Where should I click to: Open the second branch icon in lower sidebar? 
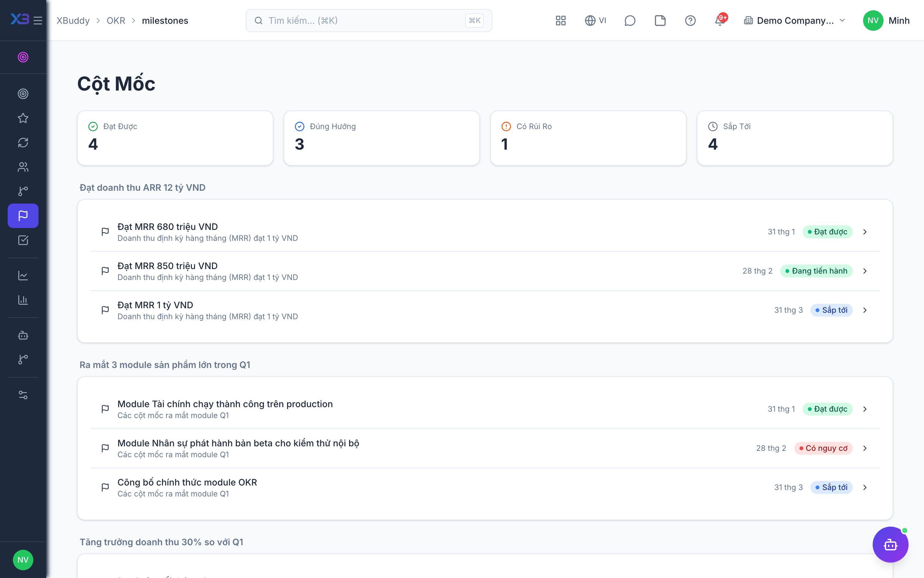[23, 359]
